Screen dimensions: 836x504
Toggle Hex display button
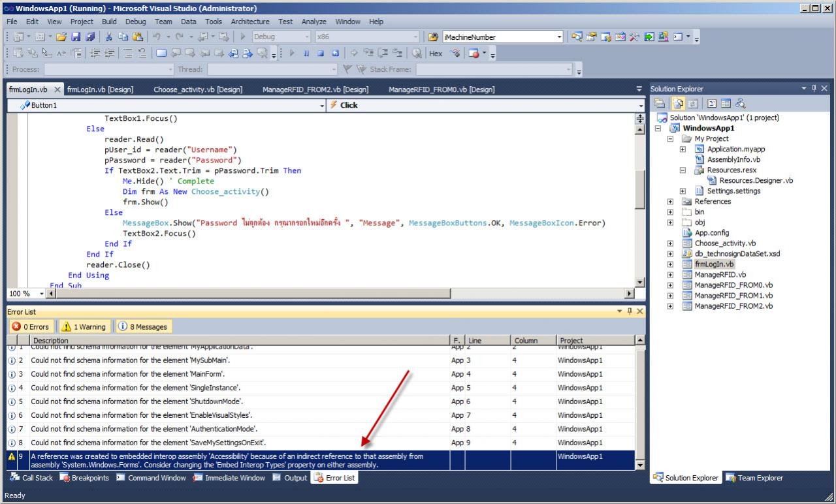tap(436, 54)
